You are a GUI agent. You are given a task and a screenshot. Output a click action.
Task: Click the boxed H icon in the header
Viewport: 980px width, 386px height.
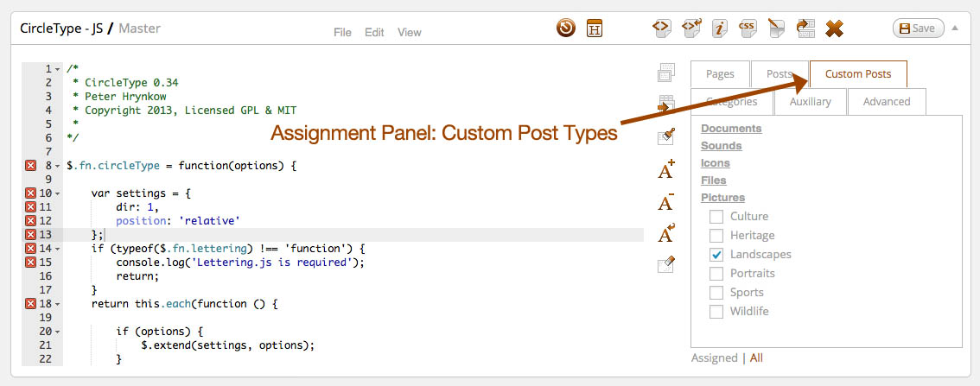click(595, 28)
